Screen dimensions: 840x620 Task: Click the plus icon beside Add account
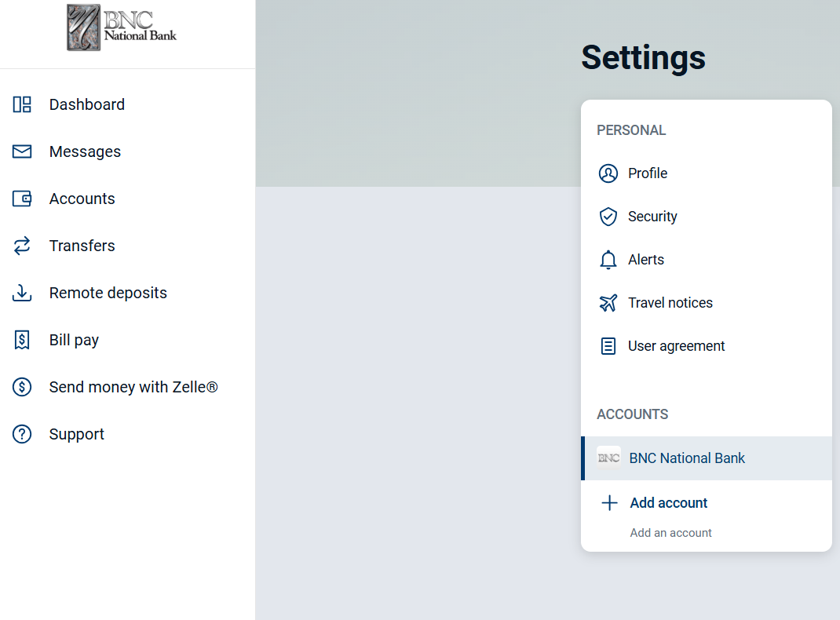[x=609, y=503]
